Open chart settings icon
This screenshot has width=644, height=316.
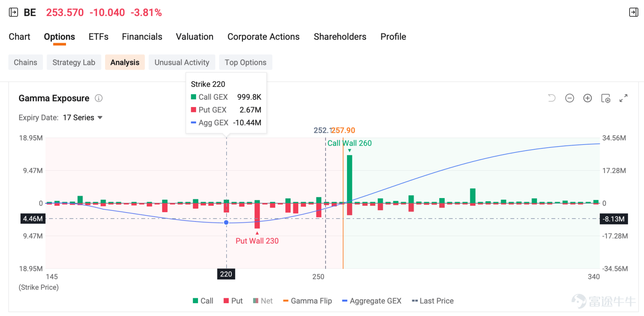(606, 98)
